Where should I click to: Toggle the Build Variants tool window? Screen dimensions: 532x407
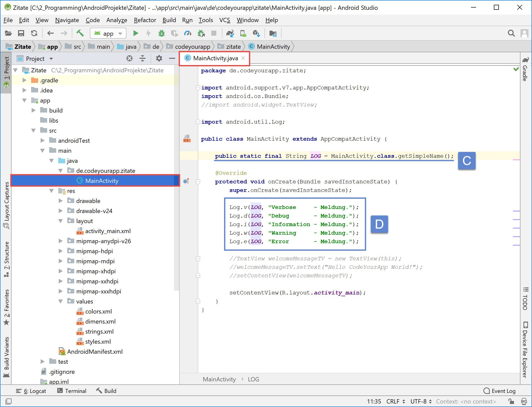(x=6, y=357)
